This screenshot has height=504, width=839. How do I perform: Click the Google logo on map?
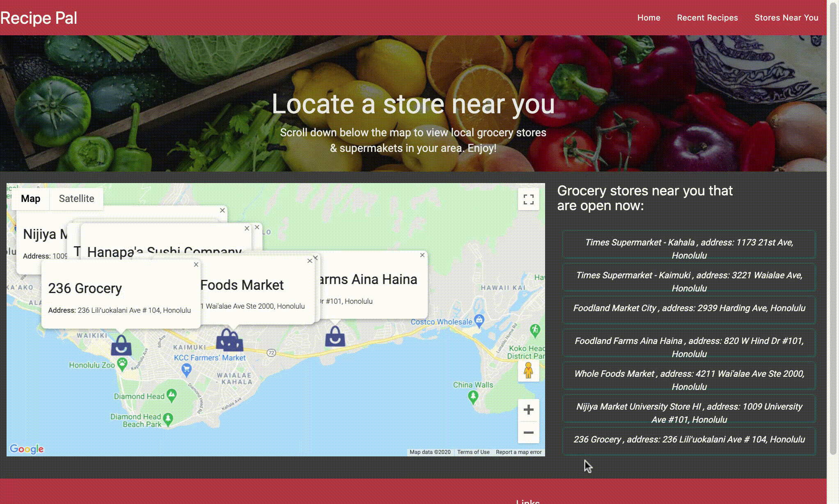(26, 448)
